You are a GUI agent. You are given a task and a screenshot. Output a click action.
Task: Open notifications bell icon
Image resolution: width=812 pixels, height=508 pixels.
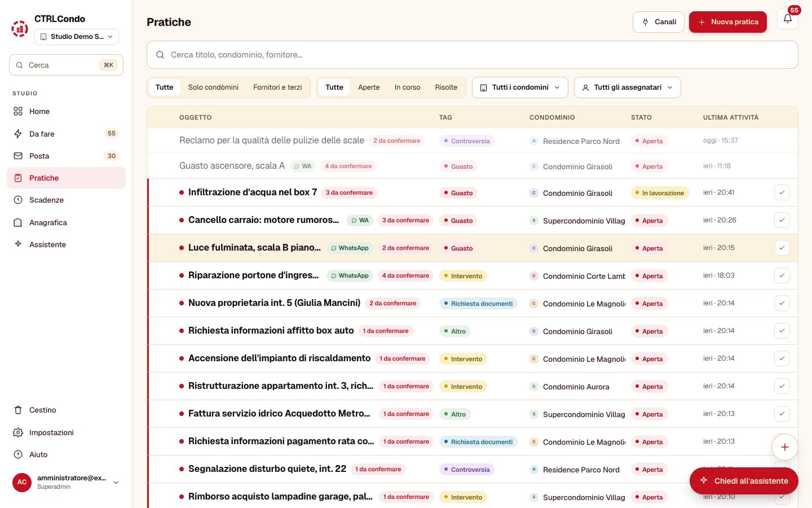pyautogui.click(x=788, y=19)
